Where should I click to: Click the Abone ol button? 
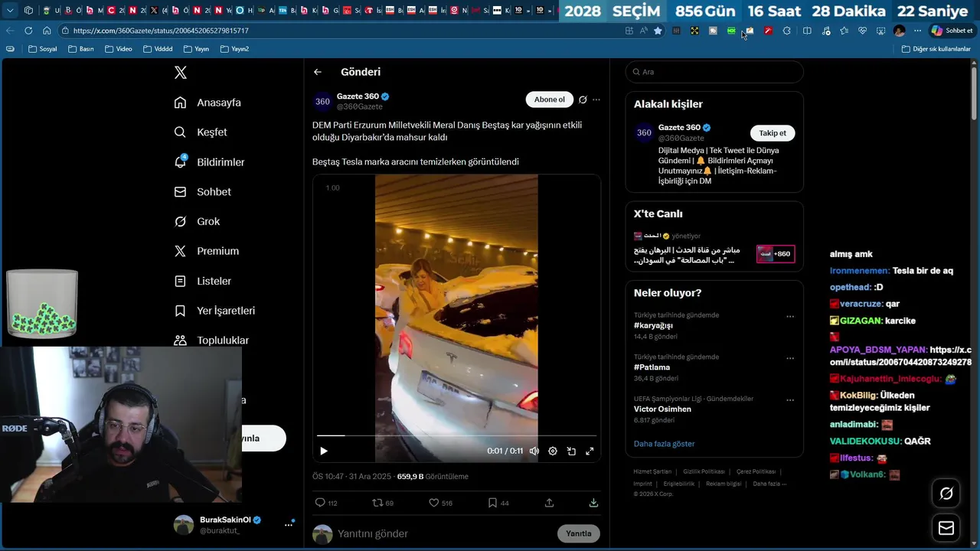[549, 99]
